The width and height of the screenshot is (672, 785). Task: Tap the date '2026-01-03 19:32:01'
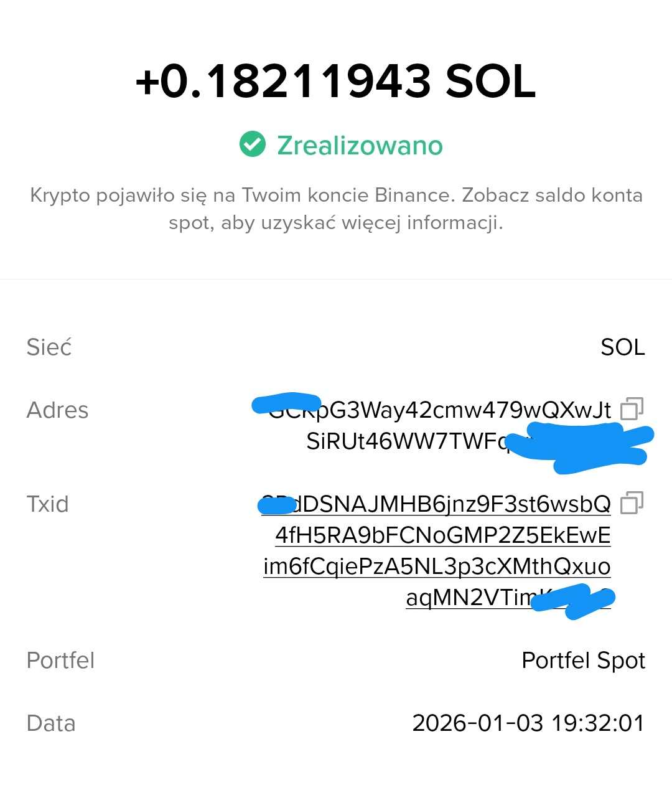point(528,723)
